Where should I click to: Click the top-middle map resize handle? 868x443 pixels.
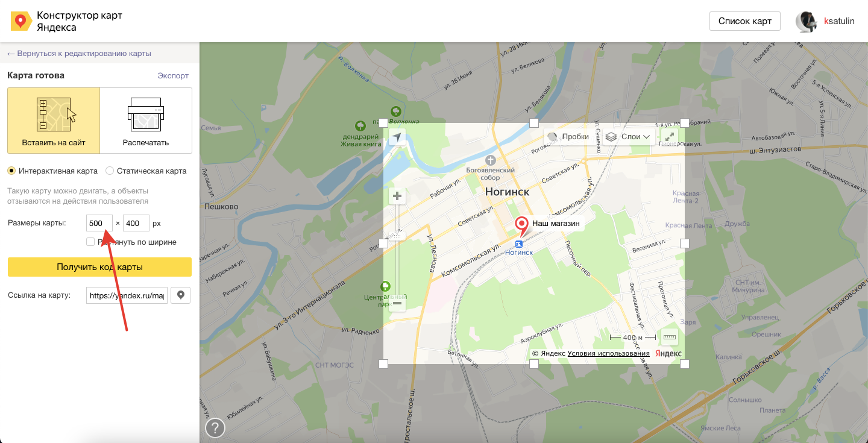pyautogui.click(x=534, y=123)
